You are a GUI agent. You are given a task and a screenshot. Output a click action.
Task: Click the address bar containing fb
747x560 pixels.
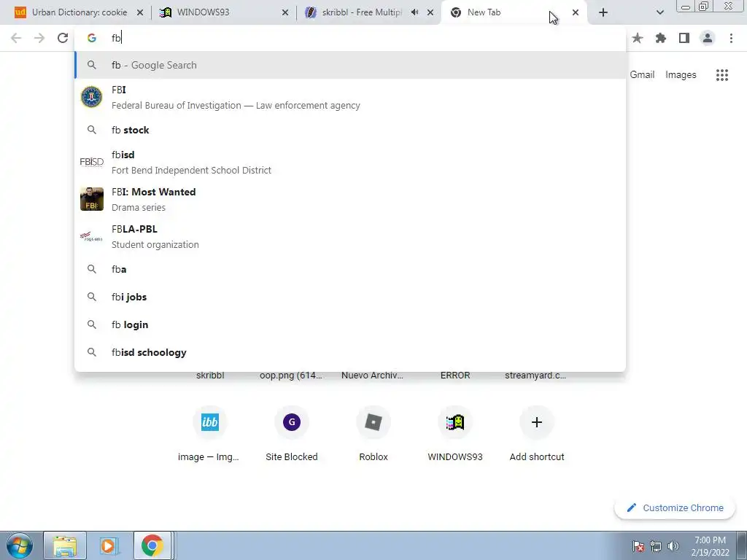(350, 38)
